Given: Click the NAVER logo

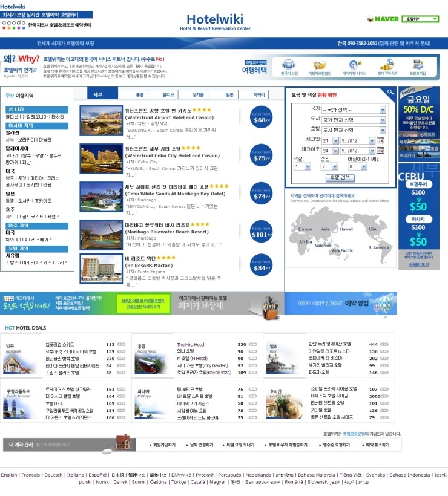Looking at the screenshot, I should pyautogui.click(x=383, y=19).
